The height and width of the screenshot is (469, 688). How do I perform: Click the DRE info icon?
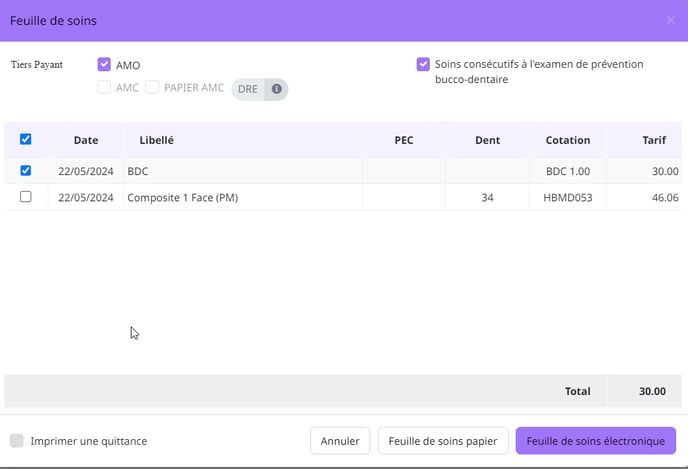276,89
